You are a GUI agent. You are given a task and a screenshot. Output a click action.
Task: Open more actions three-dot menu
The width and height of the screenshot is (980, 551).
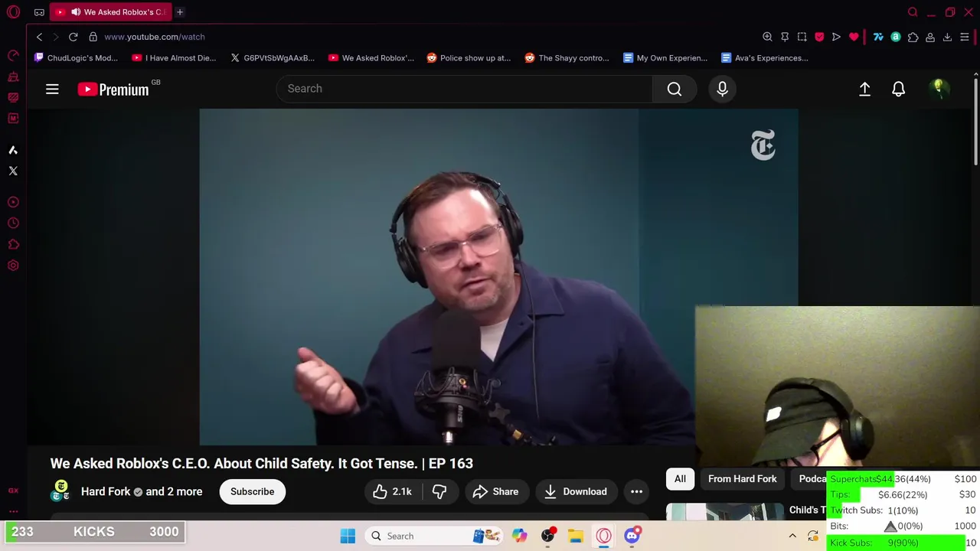tap(636, 491)
